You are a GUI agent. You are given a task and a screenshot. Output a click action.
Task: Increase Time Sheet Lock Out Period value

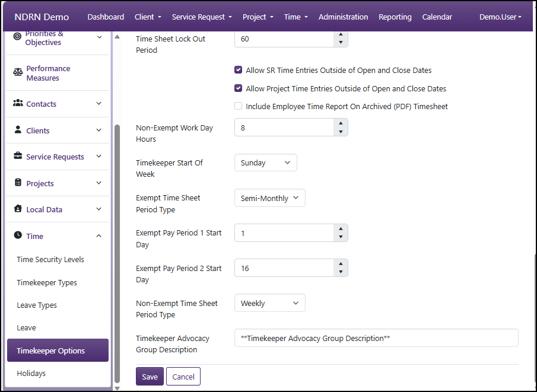pyautogui.click(x=341, y=34)
